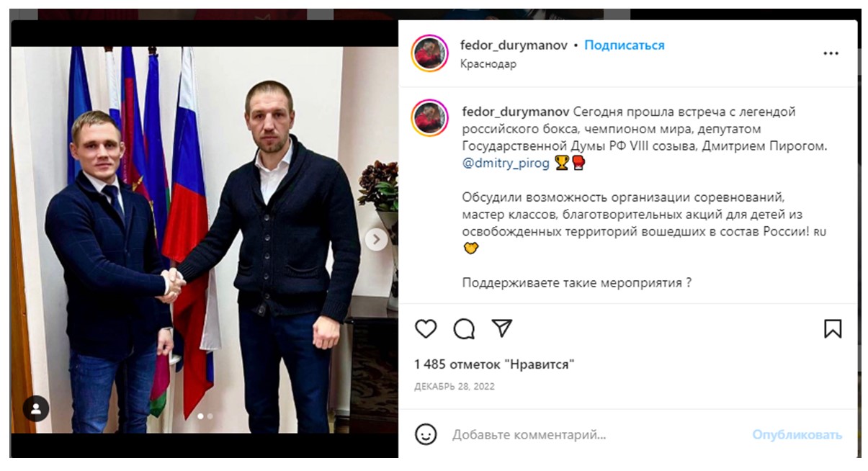The height and width of the screenshot is (471, 868).
Task: Open comments via speech bubble icon
Action: (x=464, y=329)
